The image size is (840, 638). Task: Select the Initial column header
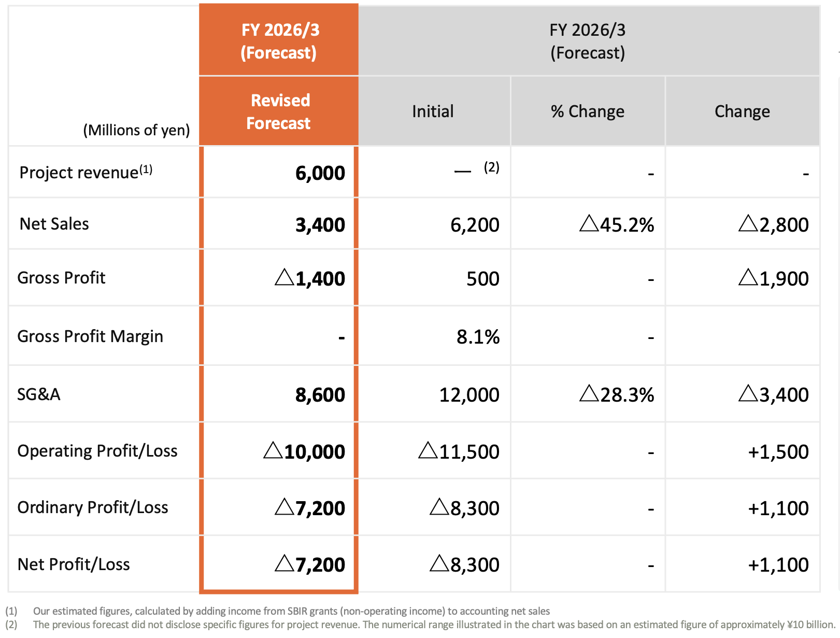click(433, 111)
